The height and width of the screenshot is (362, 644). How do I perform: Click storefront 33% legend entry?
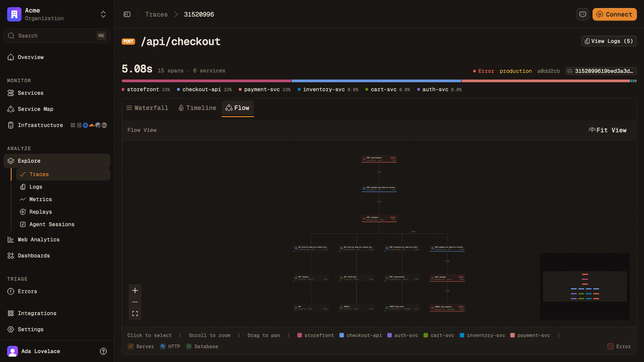pos(146,89)
